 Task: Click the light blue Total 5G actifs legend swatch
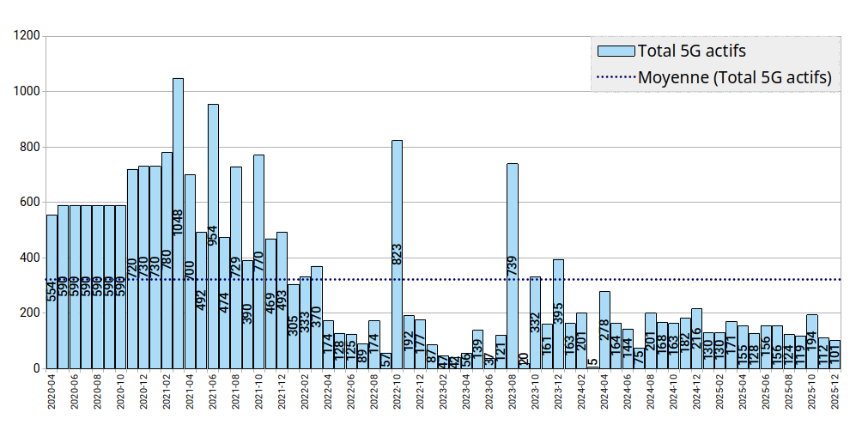(616, 51)
